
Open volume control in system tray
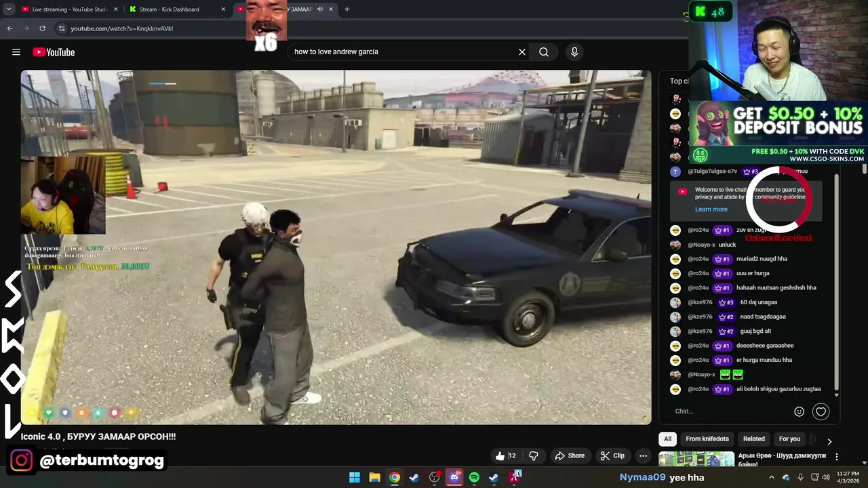tap(826, 477)
